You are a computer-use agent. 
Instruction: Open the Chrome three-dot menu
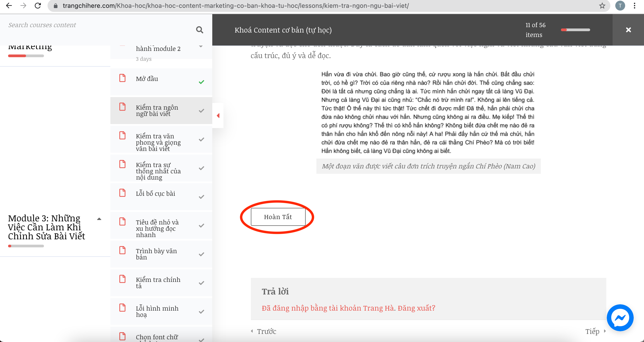635,6
